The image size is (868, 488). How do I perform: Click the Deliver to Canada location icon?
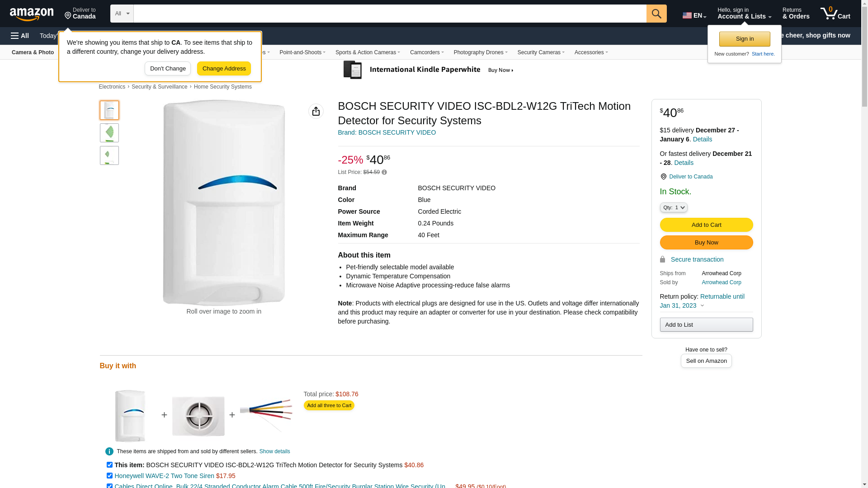tap(664, 177)
